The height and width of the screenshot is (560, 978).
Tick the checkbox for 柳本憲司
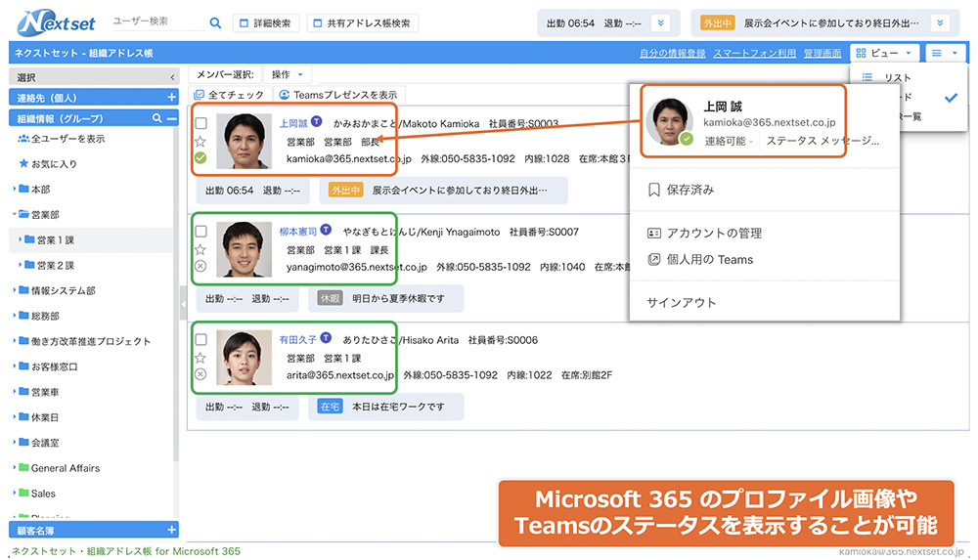(x=200, y=232)
